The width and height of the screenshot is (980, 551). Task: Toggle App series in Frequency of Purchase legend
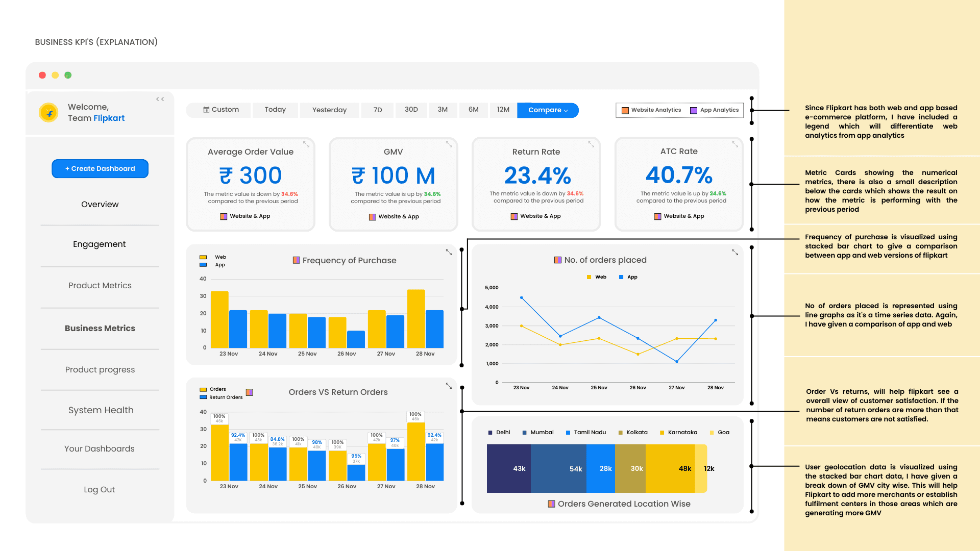pos(212,265)
